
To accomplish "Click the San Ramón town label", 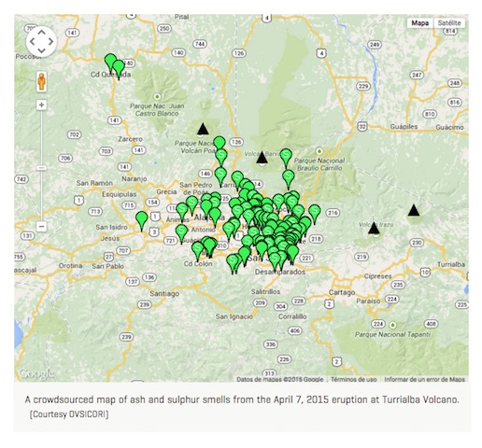I will pyautogui.click(x=94, y=183).
